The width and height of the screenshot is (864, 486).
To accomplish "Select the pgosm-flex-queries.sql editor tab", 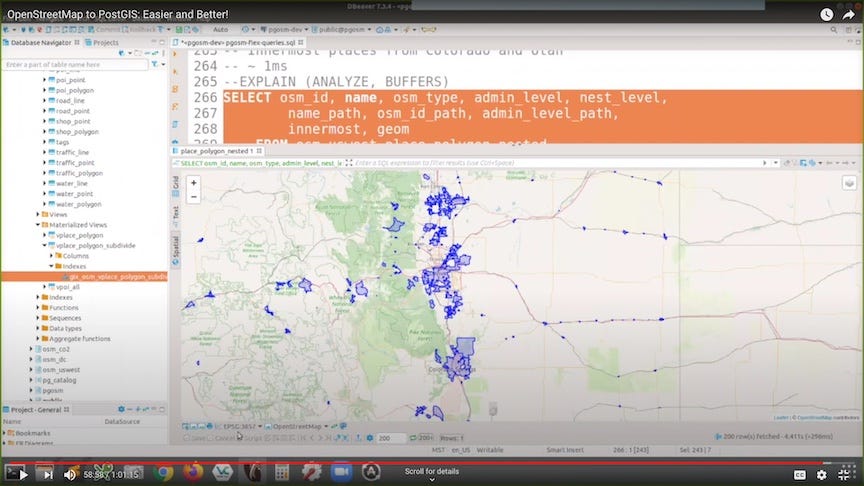I will tap(238, 42).
